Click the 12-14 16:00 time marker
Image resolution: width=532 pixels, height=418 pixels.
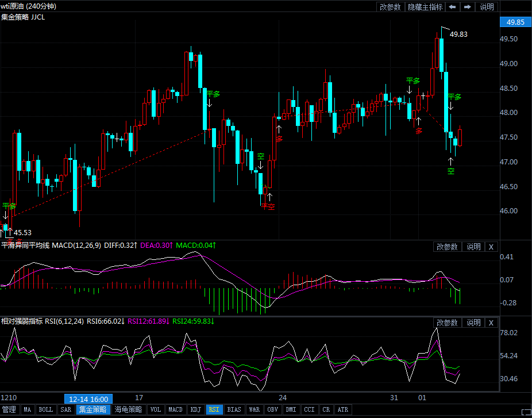tap(88, 398)
